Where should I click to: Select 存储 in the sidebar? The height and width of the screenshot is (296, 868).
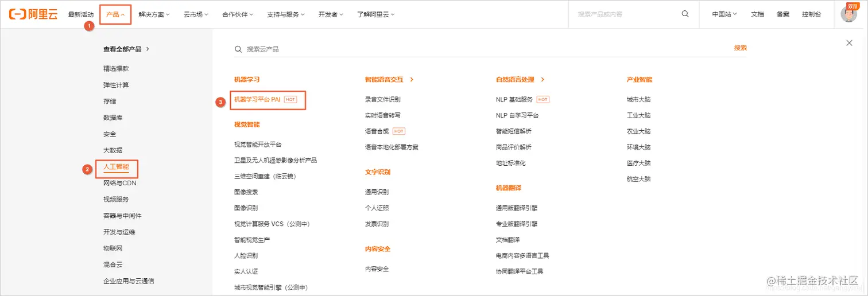pos(110,101)
